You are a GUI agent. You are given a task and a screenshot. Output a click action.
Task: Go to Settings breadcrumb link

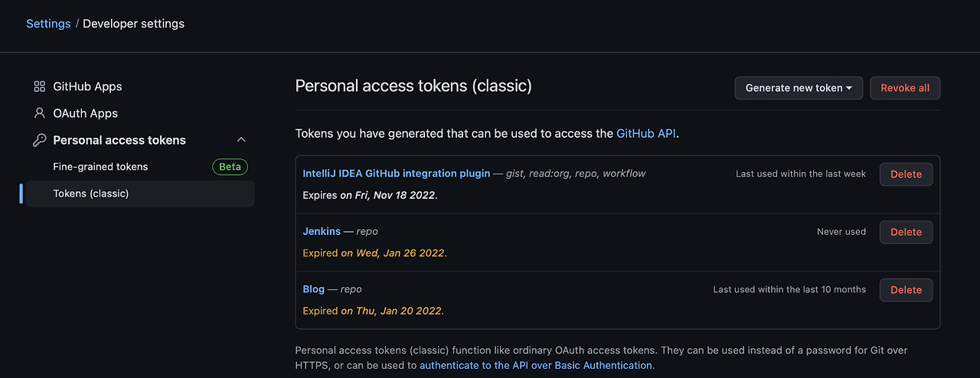(x=48, y=24)
